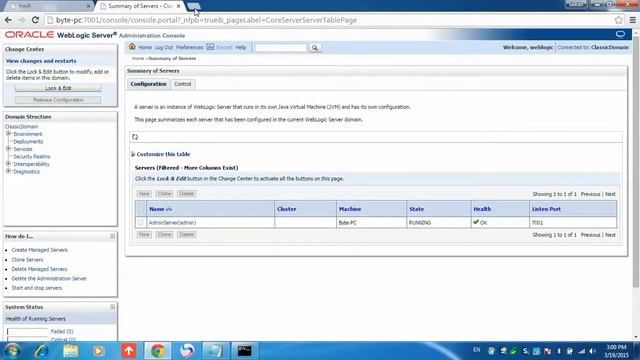
Task: Expand the Interoperability tree node
Action: point(8,164)
